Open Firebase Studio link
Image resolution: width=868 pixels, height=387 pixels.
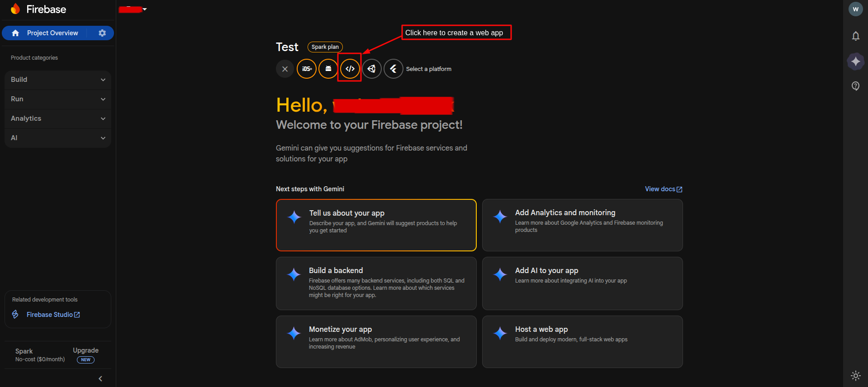point(53,315)
